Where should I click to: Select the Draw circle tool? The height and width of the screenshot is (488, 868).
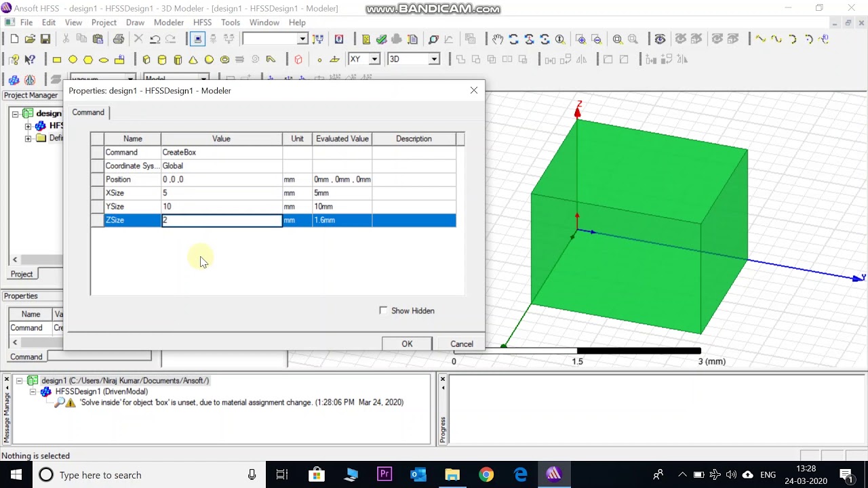pyautogui.click(x=73, y=60)
